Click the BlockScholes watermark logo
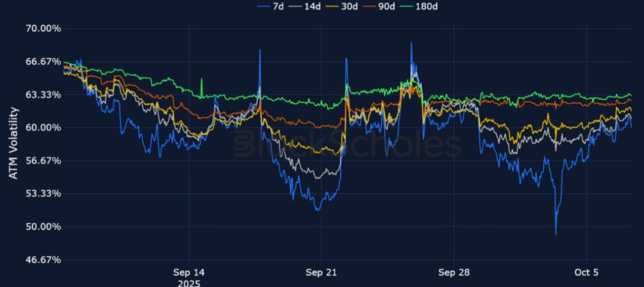Image resolution: width=644 pixels, height=287 pixels. tap(347, 145)
